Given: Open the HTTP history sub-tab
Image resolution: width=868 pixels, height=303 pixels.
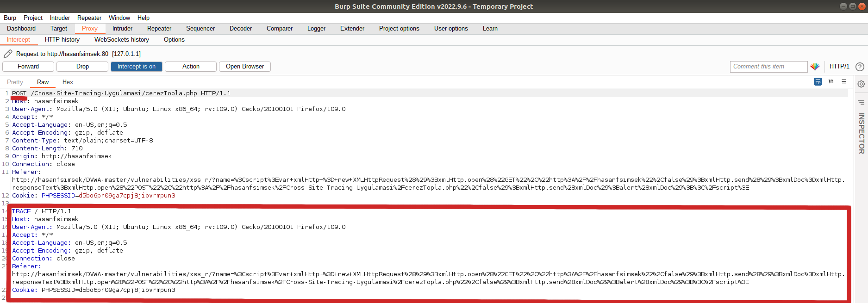Looking at the screenshot, I should [x=62, y=40].
